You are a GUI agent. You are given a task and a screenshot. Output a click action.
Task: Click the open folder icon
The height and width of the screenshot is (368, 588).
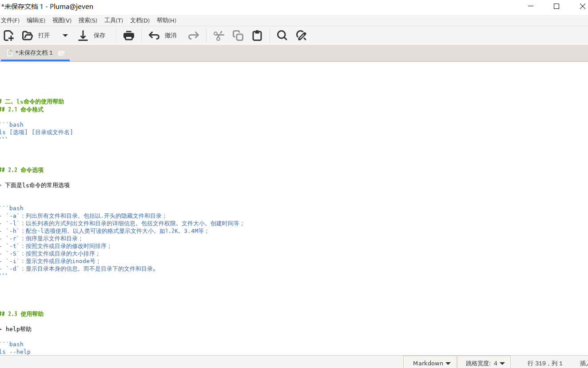coord(28,36)
